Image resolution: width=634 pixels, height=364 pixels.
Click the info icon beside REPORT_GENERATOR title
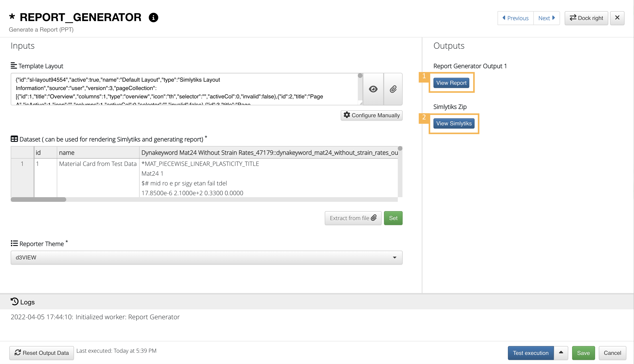(153, 18)
